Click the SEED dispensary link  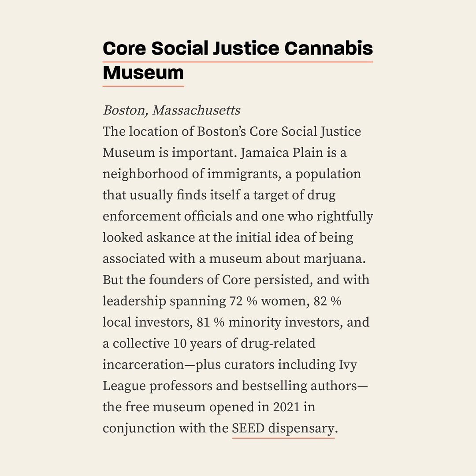[283, 428]
